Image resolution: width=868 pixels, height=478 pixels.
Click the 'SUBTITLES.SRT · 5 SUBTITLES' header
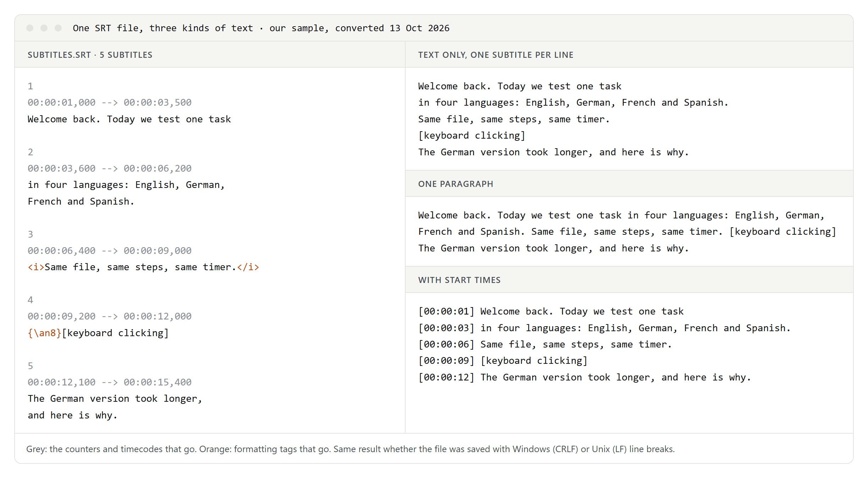tap(90, 55)
